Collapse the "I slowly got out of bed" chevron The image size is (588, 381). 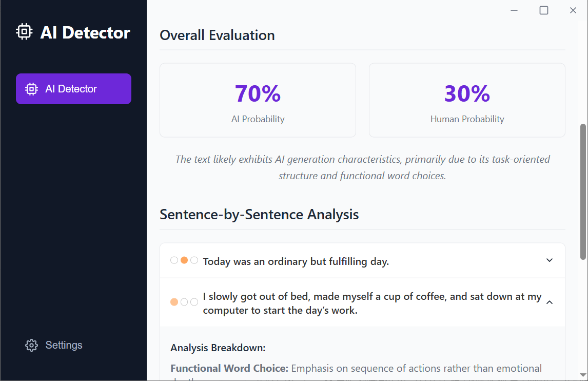pyautogui.click(x=550, y=302)
